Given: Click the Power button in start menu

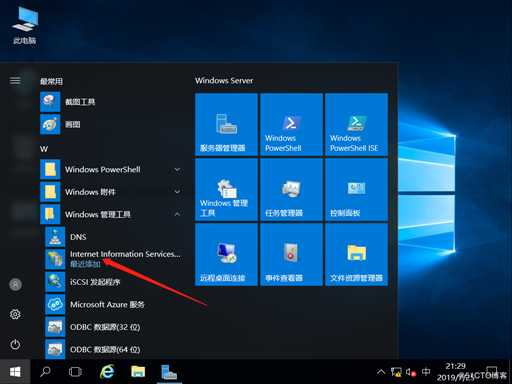Looking at the screenshot, I should click(15, 344).
